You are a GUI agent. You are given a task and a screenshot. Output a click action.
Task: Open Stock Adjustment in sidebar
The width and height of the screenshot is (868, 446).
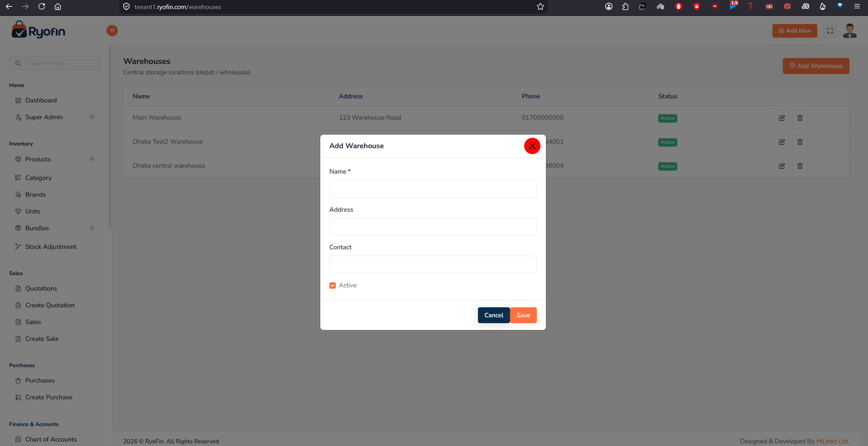click(51, 247)
